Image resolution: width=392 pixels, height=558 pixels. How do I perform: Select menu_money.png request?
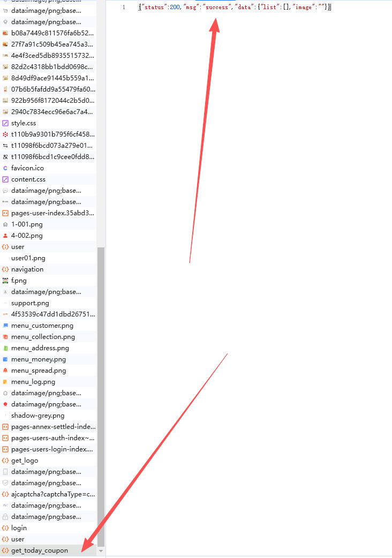tap(48, 359)
